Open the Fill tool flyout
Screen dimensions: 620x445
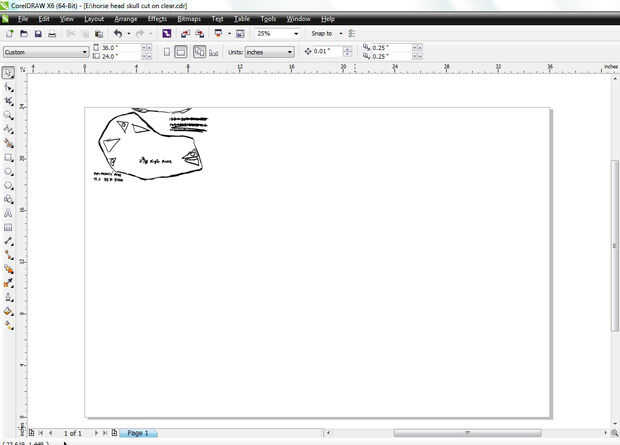(x=8, y=311)
